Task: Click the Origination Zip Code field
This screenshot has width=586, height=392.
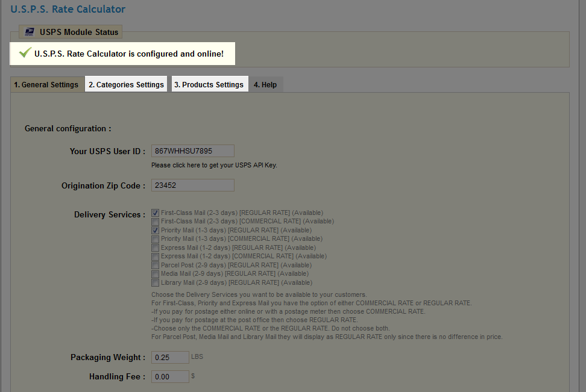Action: point(192,185)
